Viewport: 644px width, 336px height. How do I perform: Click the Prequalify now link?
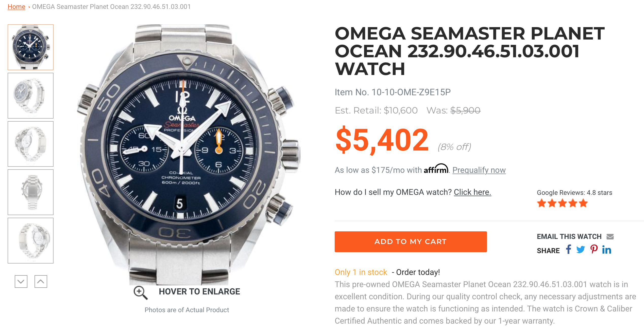pyautogui.click(x=479, y=170)
